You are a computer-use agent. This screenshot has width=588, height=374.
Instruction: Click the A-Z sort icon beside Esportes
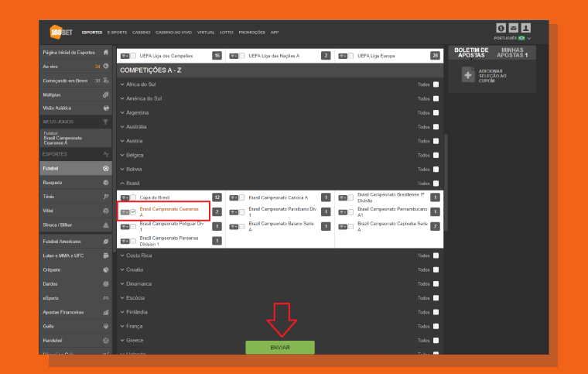[106, 154]
